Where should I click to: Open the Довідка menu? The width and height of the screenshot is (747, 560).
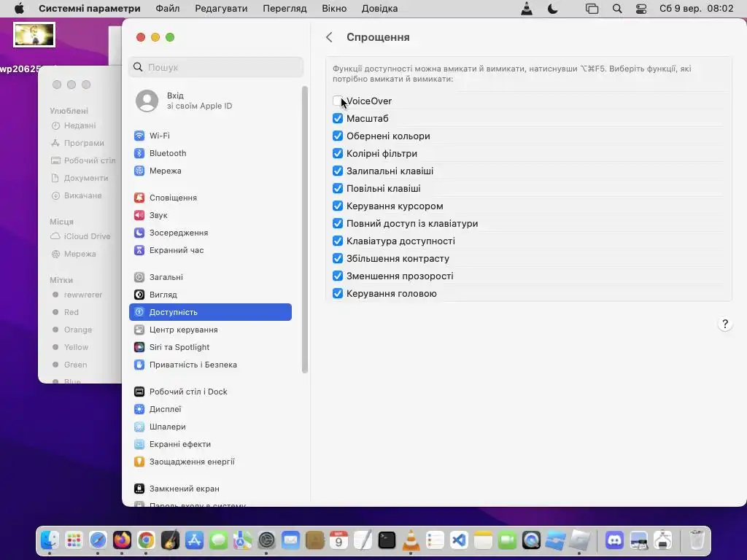(379, 9)
